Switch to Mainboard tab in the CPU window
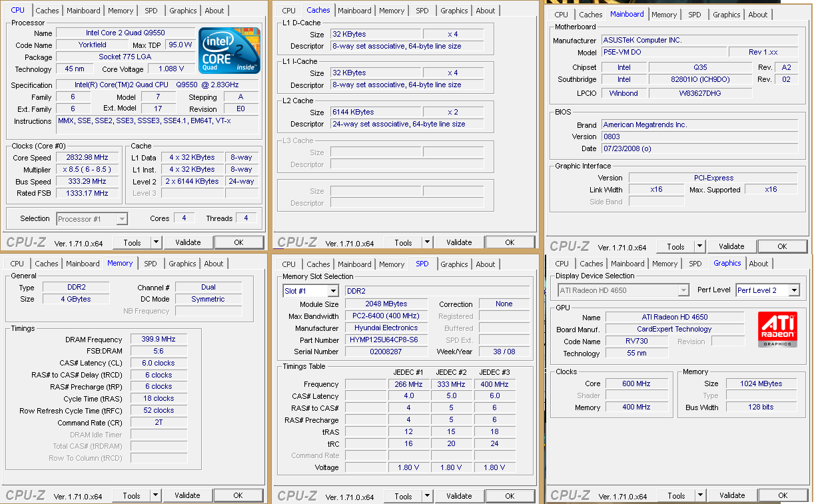This screenshot has height=504, width=814. point(83,11)
